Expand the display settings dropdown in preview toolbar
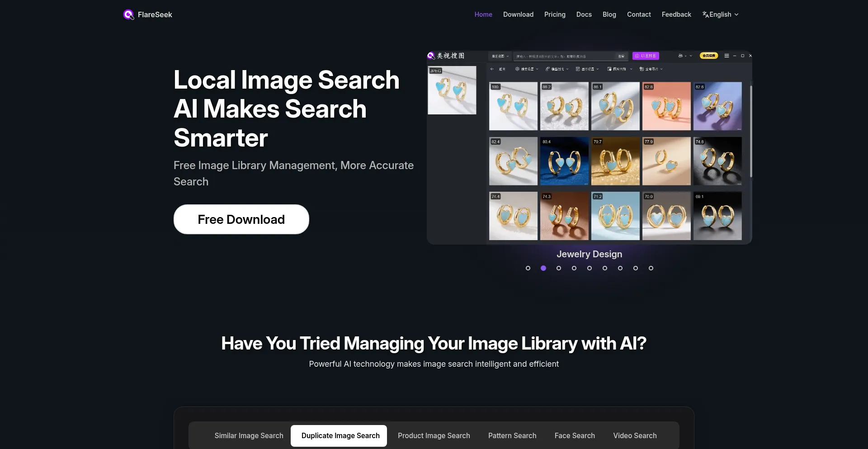Screen dimensions: 868x449 tap(587, 69)
